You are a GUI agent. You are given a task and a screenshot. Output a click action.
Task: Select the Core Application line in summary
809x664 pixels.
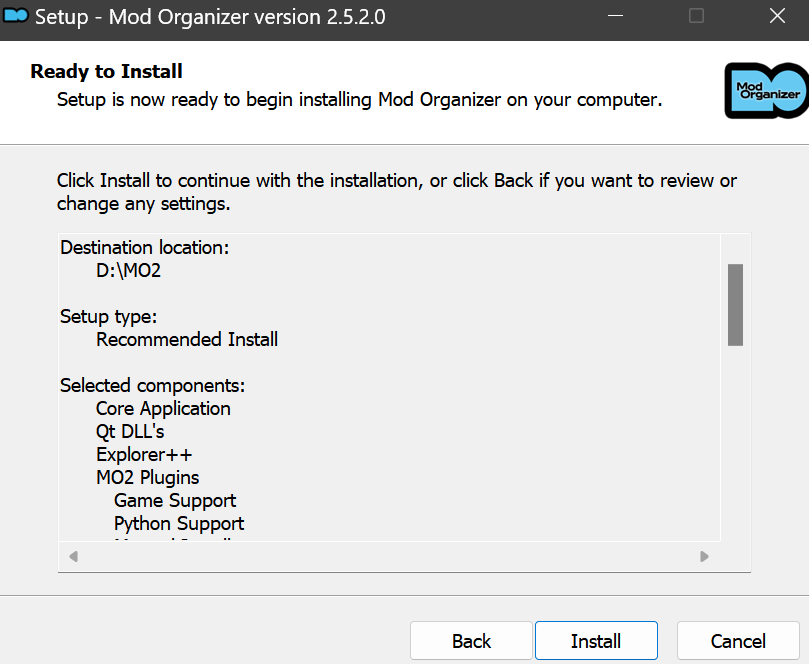[x=163, y=409]
